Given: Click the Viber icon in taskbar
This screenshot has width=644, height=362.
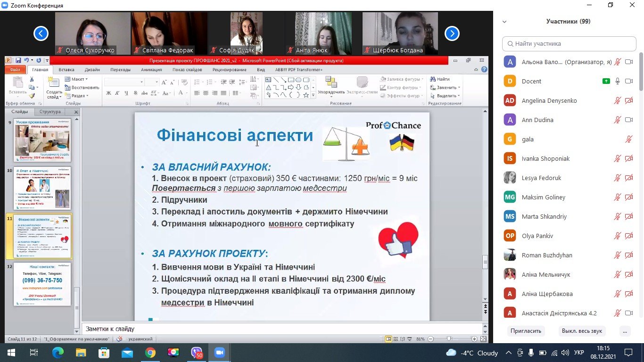Looking at the screenshot, I should coord(196,353).
